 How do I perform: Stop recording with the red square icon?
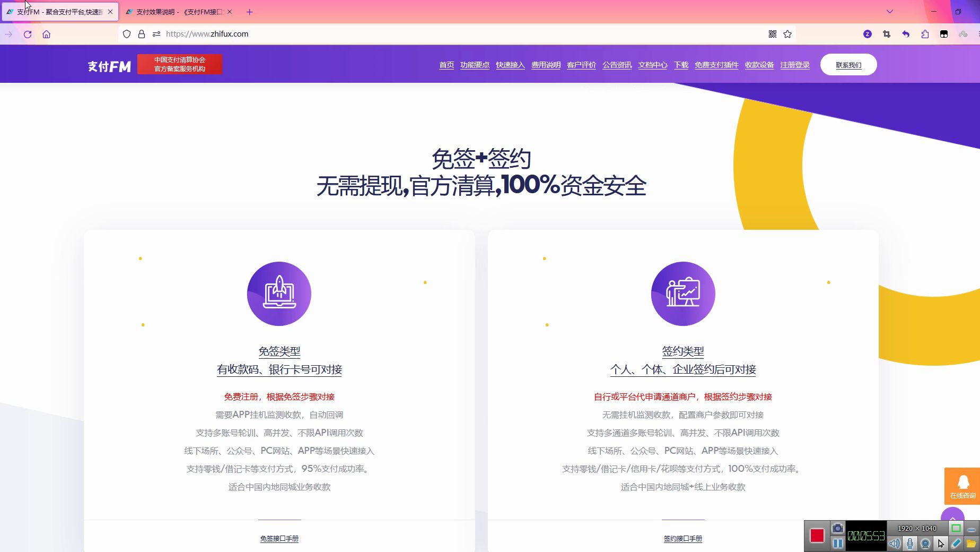coord(817,536)
